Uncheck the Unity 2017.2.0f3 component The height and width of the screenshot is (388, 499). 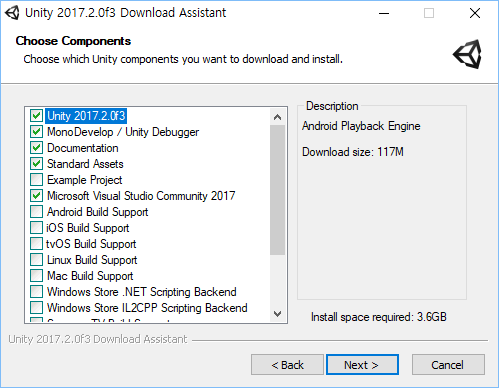tap(36, 116)
